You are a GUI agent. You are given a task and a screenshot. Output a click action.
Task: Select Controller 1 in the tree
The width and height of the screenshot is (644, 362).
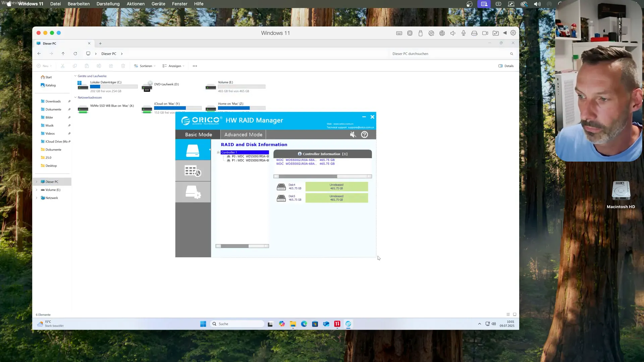pyautogui.click(x=245, y=152)
